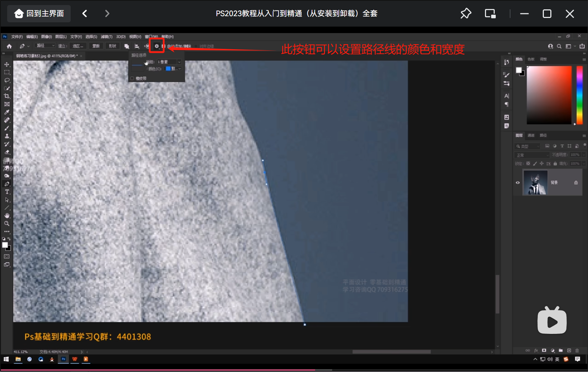Open the Character panel icon
The height and width of the screenshot is (372, 588).
pos(507,96)
